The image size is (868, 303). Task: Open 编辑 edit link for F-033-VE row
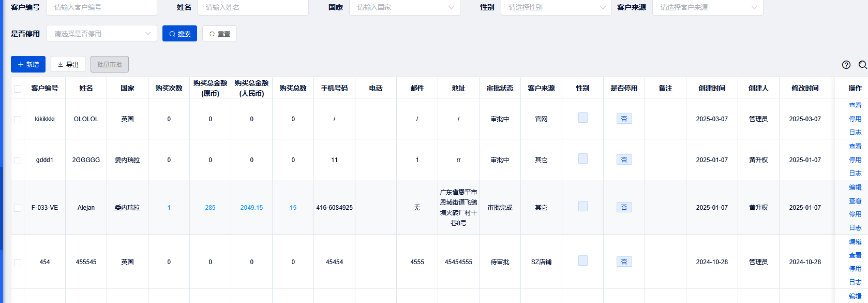click(x=855, y=187)
